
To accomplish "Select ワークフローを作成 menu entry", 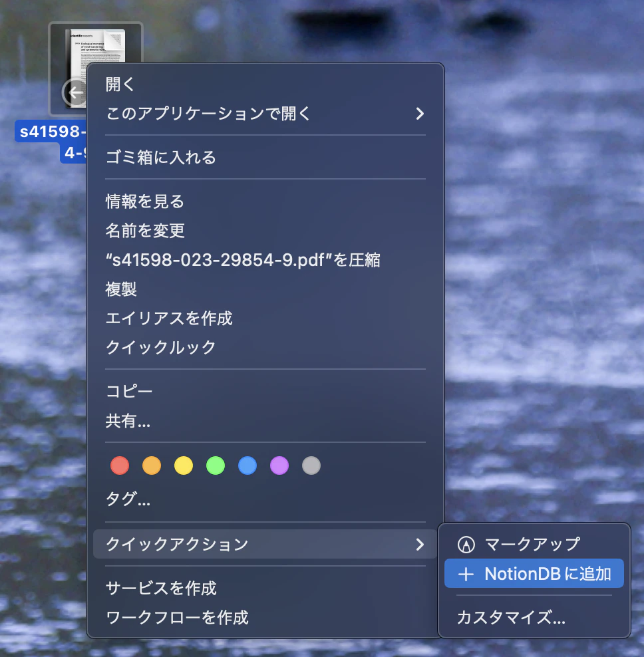I will tap(265, 618).
